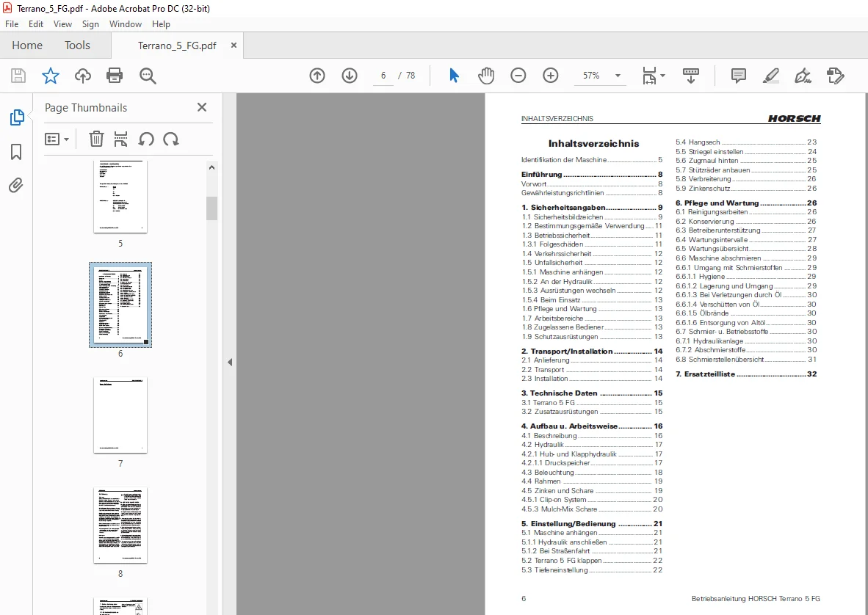Click '1. Sicherheitsangaben' contents entry
Image resolution: width=868 pixels, height=615 pixels.
pyautogui.click(x=591, y=208)
